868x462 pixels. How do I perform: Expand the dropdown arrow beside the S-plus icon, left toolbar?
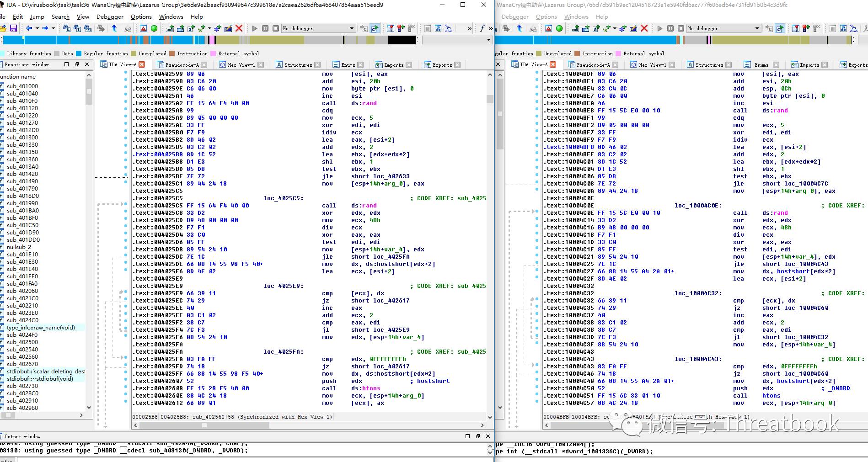(210, 28)
